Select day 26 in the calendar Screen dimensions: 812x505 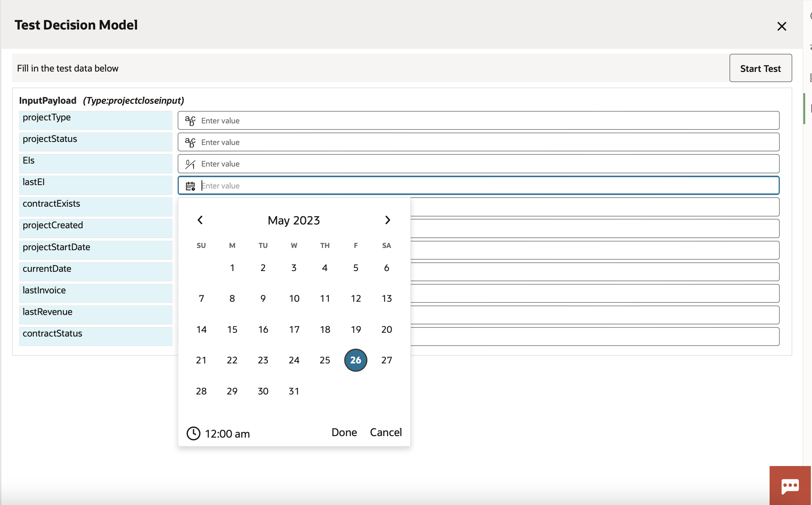[x=355, y=360]
